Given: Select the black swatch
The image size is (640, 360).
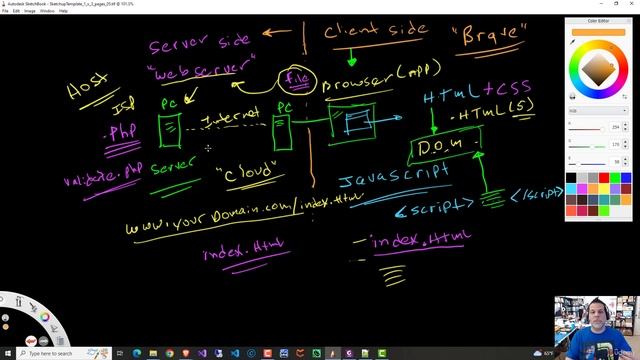Looking at the screenshot, I should pyautogui.click(x=571, y=178).
